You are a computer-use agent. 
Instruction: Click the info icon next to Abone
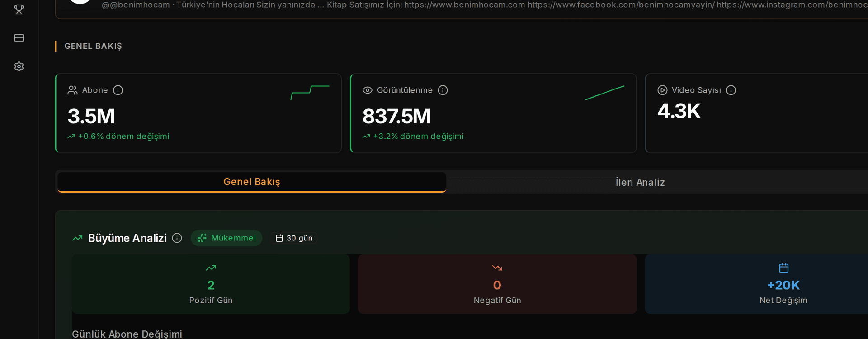(118, 90)
